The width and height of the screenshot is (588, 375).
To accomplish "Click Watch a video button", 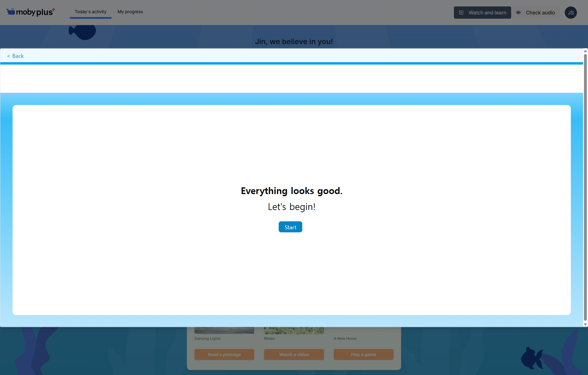I will [x=294, y=354].
